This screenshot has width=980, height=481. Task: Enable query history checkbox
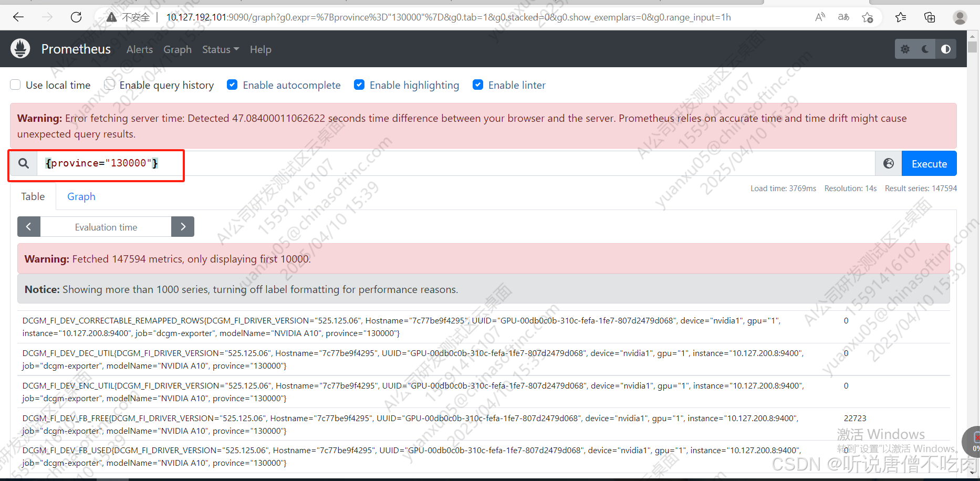(109, 85)
